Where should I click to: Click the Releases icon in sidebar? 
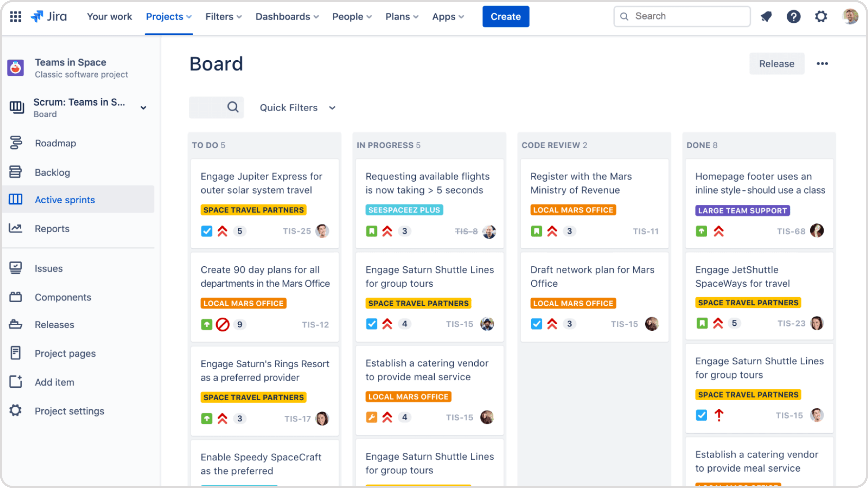16,325
